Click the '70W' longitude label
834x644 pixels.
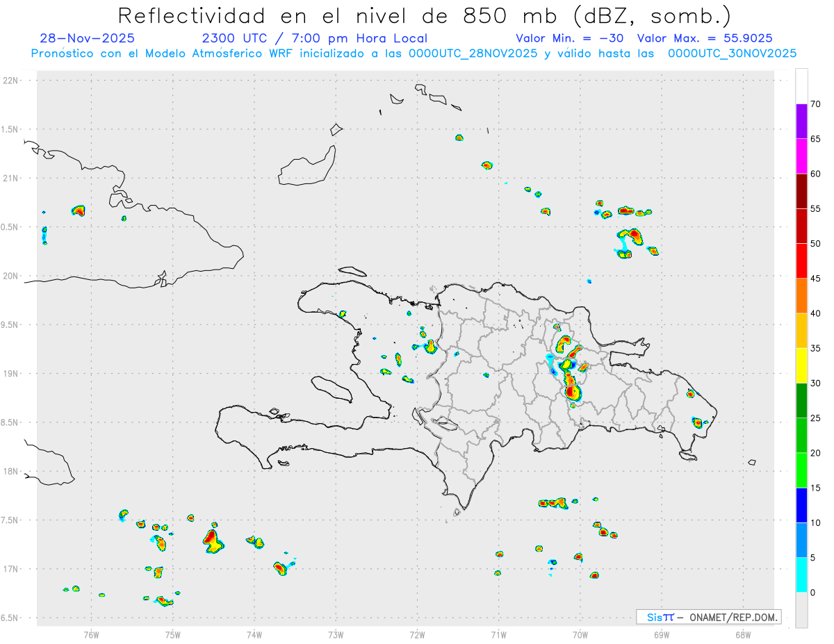coord(580,634)
